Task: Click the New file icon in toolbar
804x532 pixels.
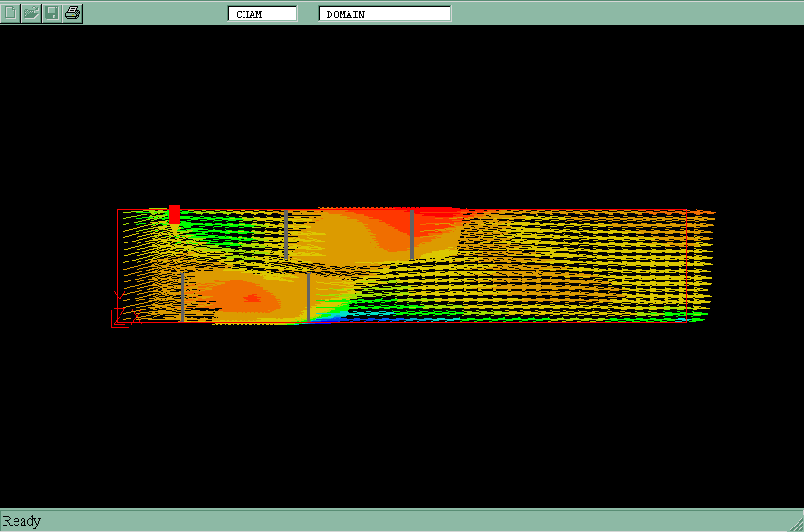Action: [11, 13]
